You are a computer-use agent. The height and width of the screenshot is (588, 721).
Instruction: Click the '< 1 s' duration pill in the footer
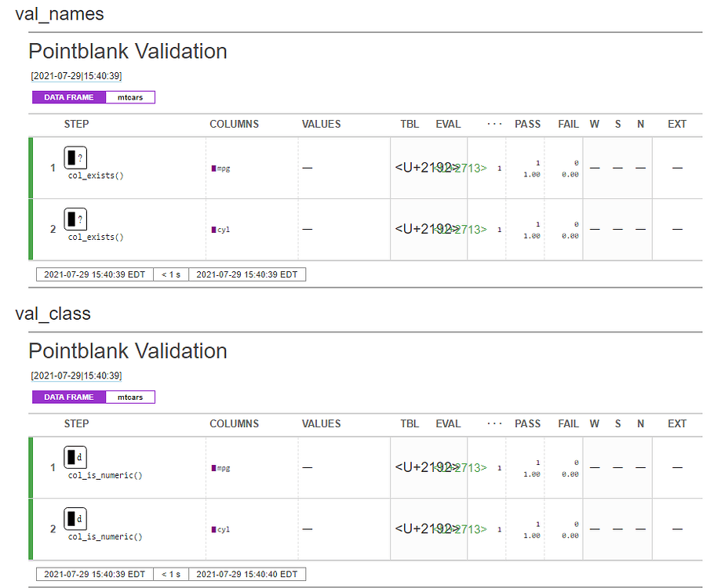coord(171,274)
